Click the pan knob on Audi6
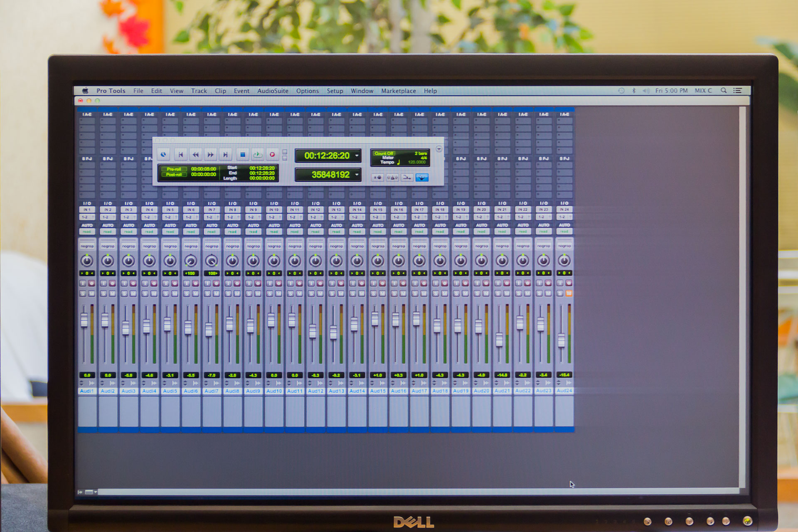The image size is (798, 532). click(191, 261)
